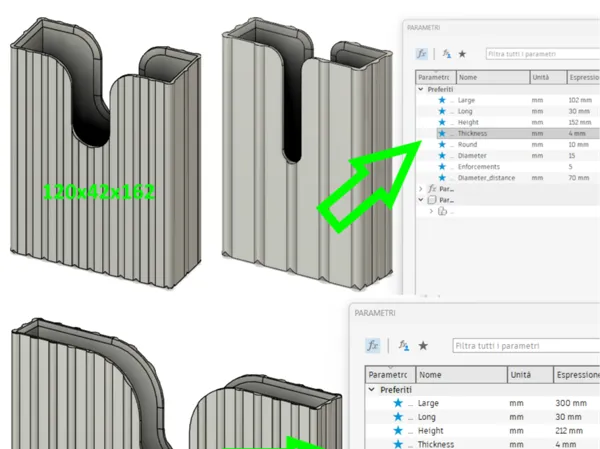The height and width of the screenshot is (449, 600).
Task: Click the narrow-slot holder model beside the upper panel
Action: pyautogui.click(x=307, y=153)
